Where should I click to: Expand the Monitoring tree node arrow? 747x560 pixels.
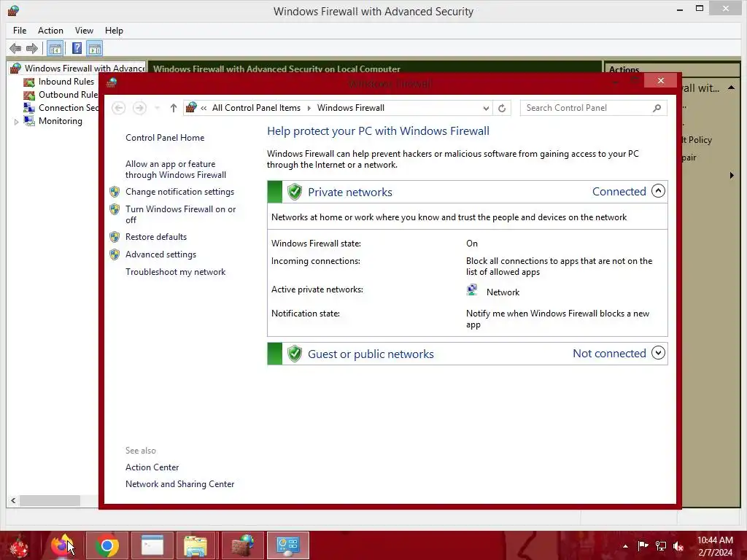tap(16, 122)
